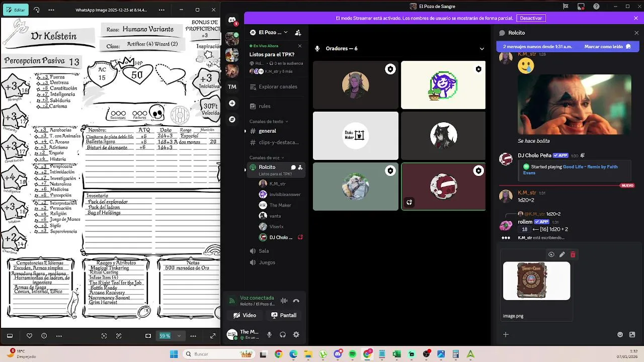Open Discover servers compass icon
This screenshot has width=644, height=362.
[232, 119]
